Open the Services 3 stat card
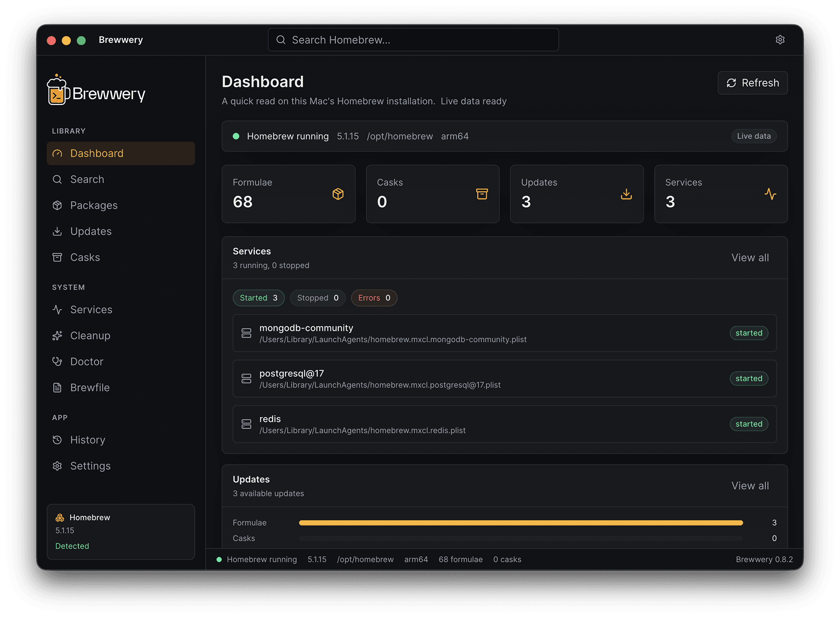The image size is (840, 618). (721, 194)
